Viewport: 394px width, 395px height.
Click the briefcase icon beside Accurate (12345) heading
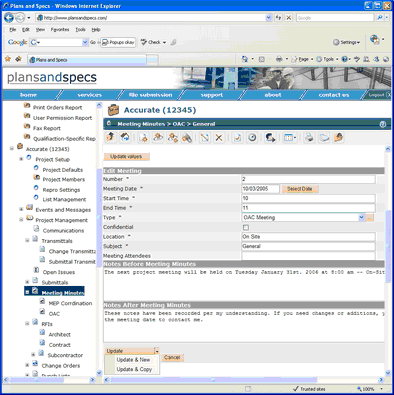tap(113, 110)
